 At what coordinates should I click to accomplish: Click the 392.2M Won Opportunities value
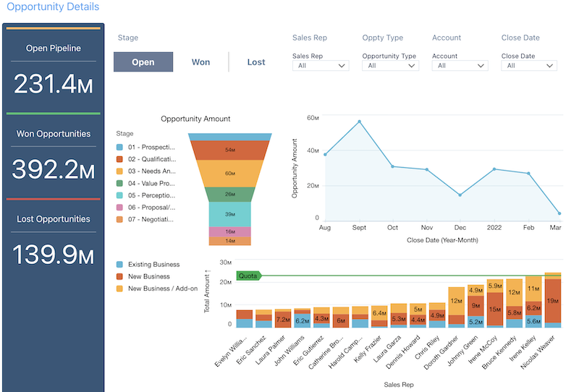point(53,170)
